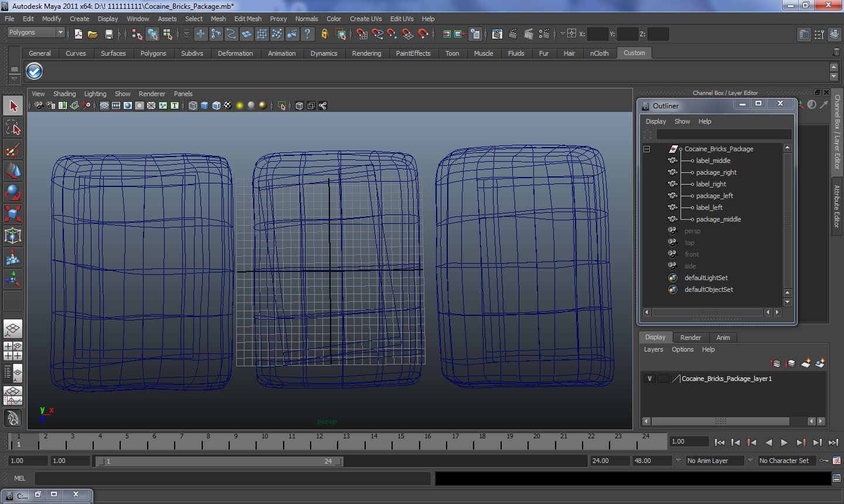The image size is (844, 504).
Task: Click the MEL command input field
Action: pyautogui.click(x=233, y=478)
